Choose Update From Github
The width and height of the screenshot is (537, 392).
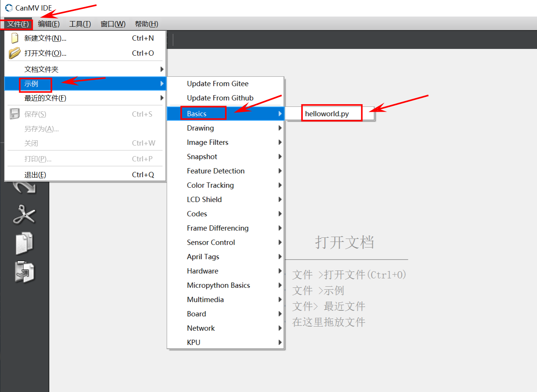(x=220, y=98)
